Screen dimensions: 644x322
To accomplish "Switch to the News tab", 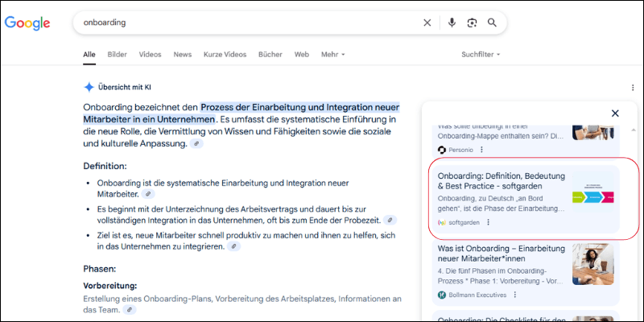I will click(183, 54).
